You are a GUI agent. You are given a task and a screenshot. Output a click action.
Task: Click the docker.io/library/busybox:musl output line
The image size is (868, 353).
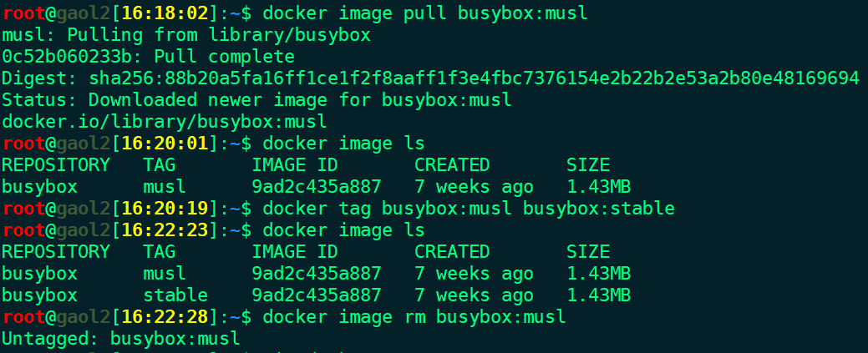click(165, 122)
